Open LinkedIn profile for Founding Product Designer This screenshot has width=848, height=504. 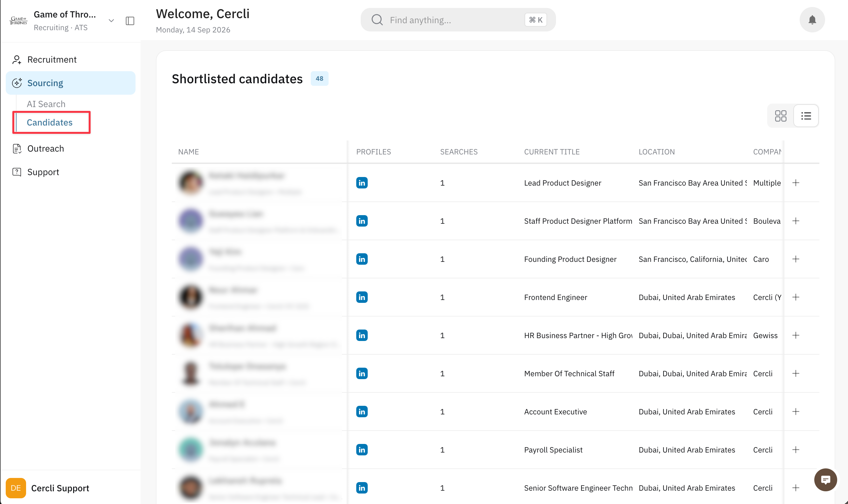pyautogui.click(x=362, y=259)
